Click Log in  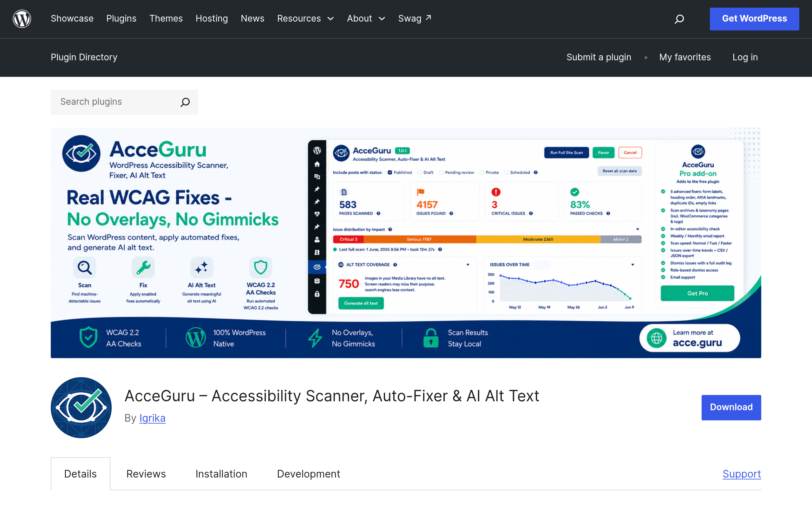tap(745, 57)
